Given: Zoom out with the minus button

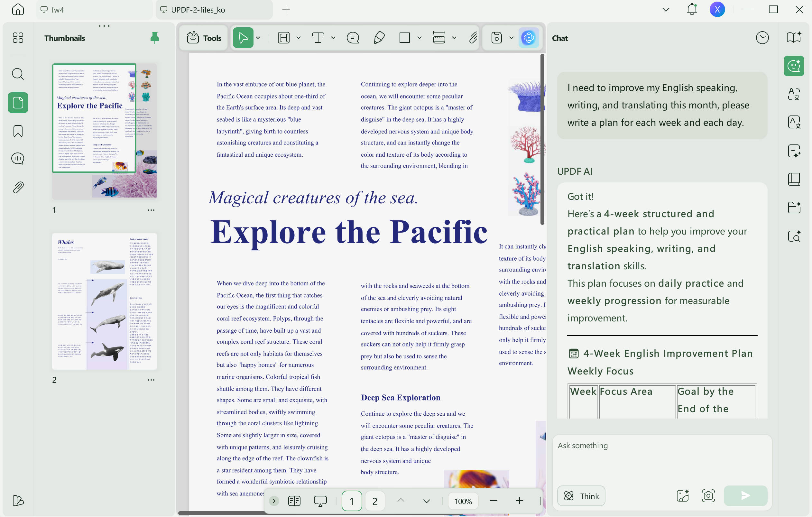Looking at the screenshot, I should click(x=494, y=501).
